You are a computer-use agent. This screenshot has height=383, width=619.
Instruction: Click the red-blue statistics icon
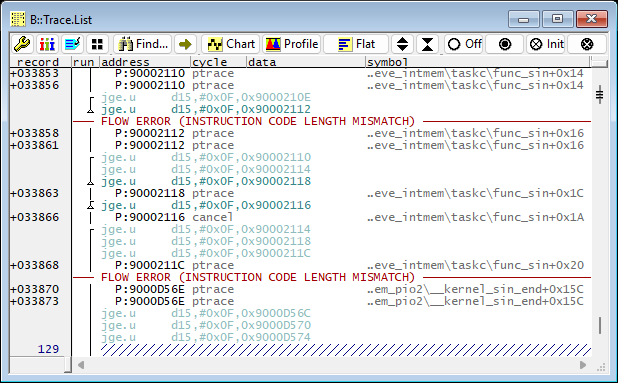(47, 44)
